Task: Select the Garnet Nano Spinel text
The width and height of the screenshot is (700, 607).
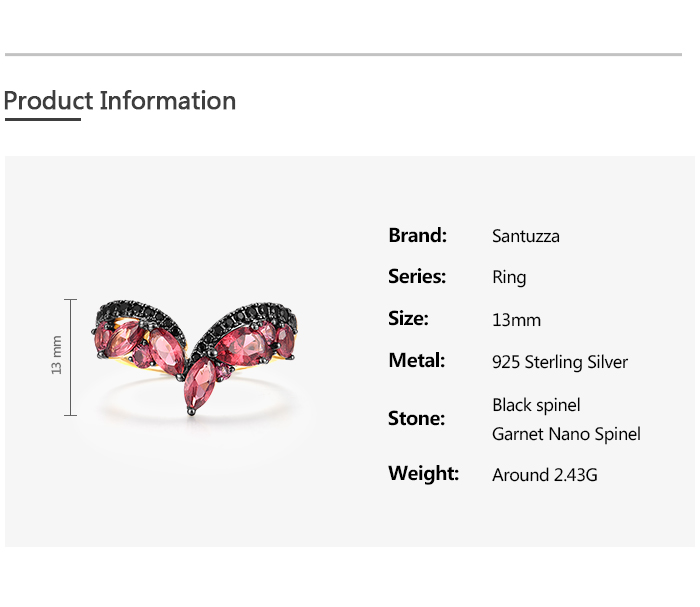Action: pos(566,434)
